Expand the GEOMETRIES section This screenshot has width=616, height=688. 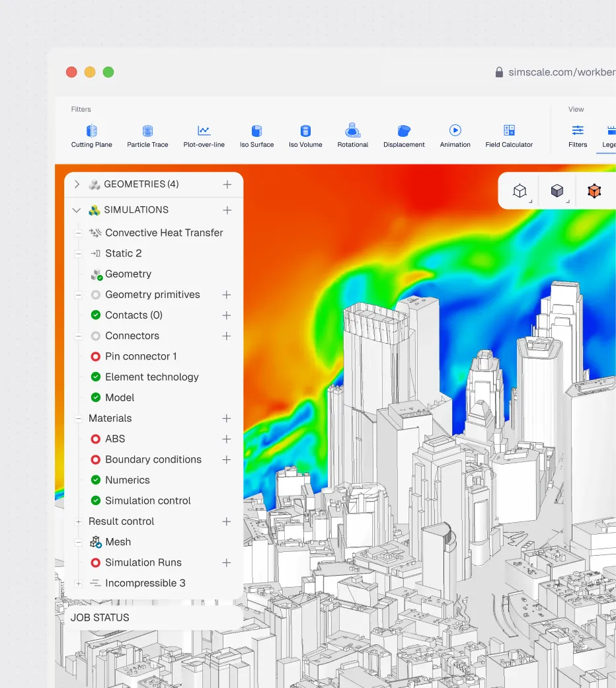(77, 184)
